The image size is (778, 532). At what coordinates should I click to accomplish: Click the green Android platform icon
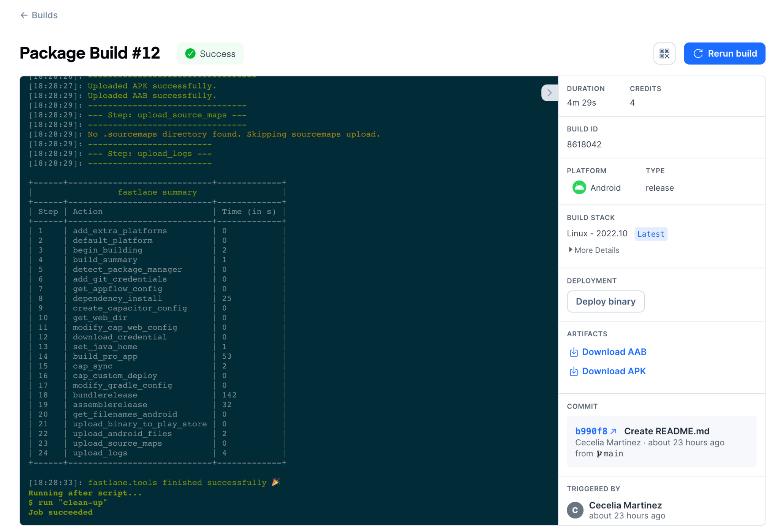pos(579,188)
